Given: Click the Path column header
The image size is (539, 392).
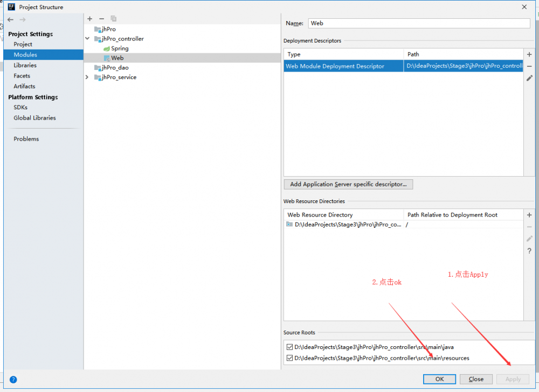Looking at the screenshot, I should pos(464,54).
